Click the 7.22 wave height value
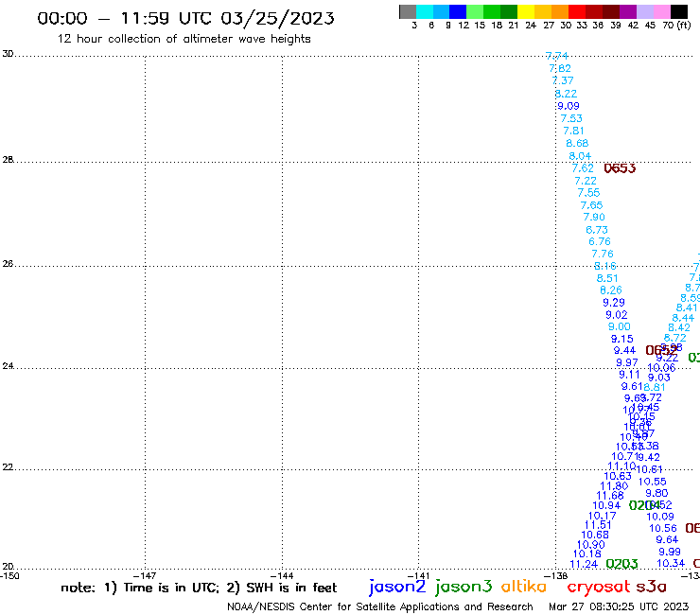The image size is (700, 615). click(x=586, y=181)
